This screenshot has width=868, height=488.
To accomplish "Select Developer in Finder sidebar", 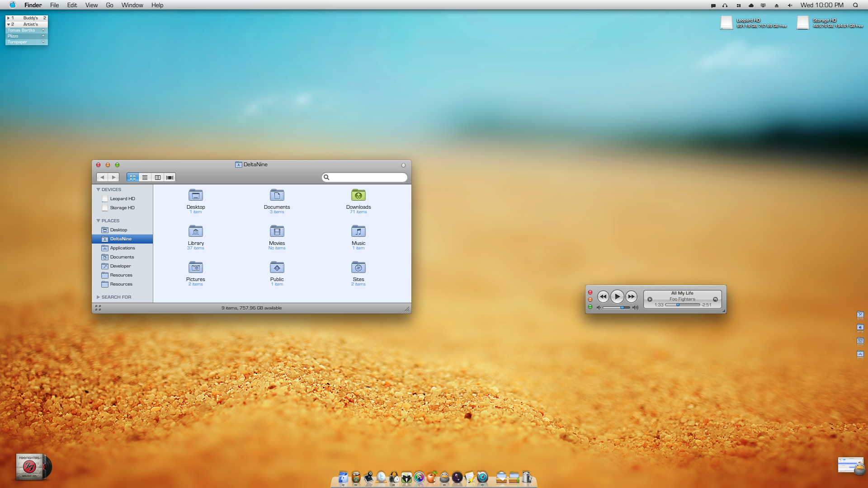I will pos(122,266).
